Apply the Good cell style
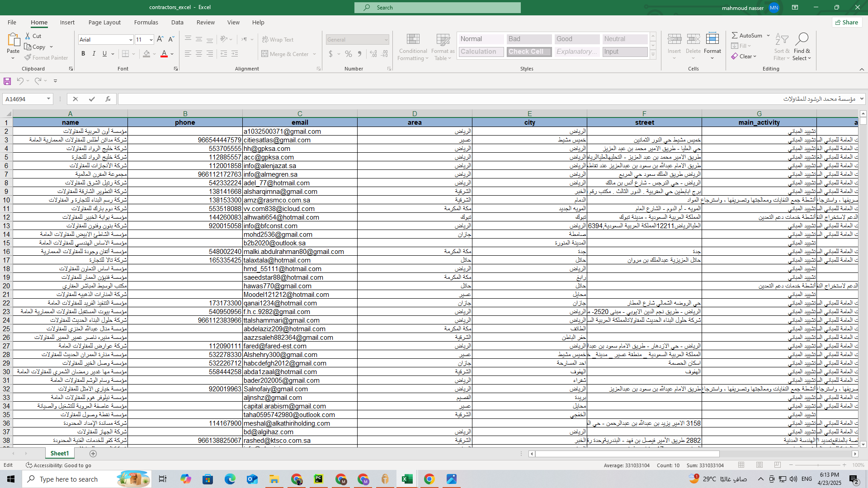The height and width of the screenshot is (488, 868). [x=576, y=39]
